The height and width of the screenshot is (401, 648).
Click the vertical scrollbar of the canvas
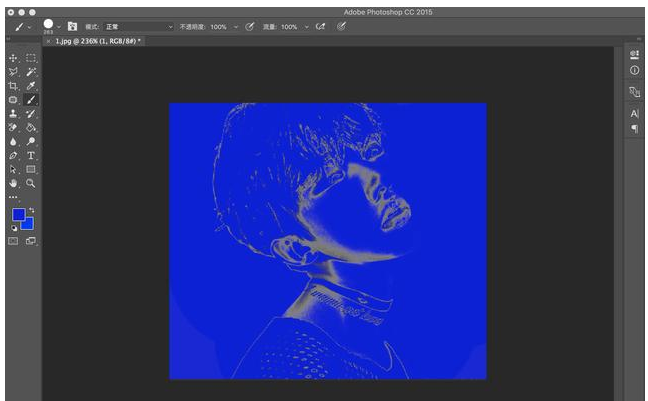pos(618,223)
